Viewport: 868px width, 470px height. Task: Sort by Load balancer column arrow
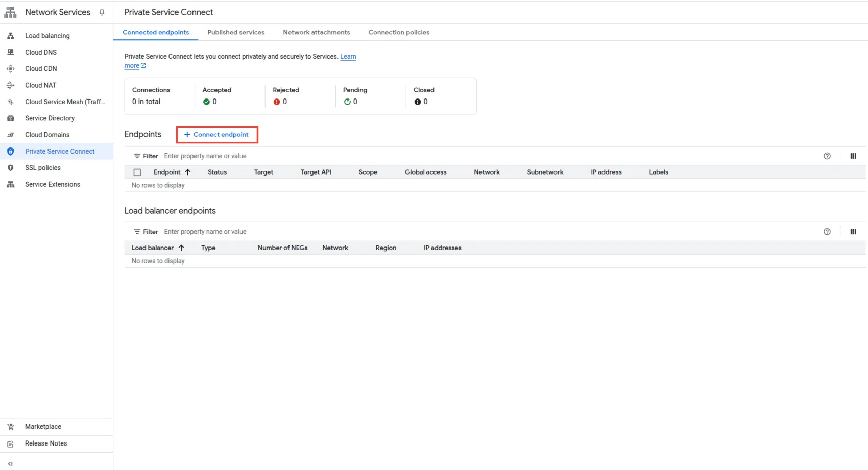(x=181, y=248)
